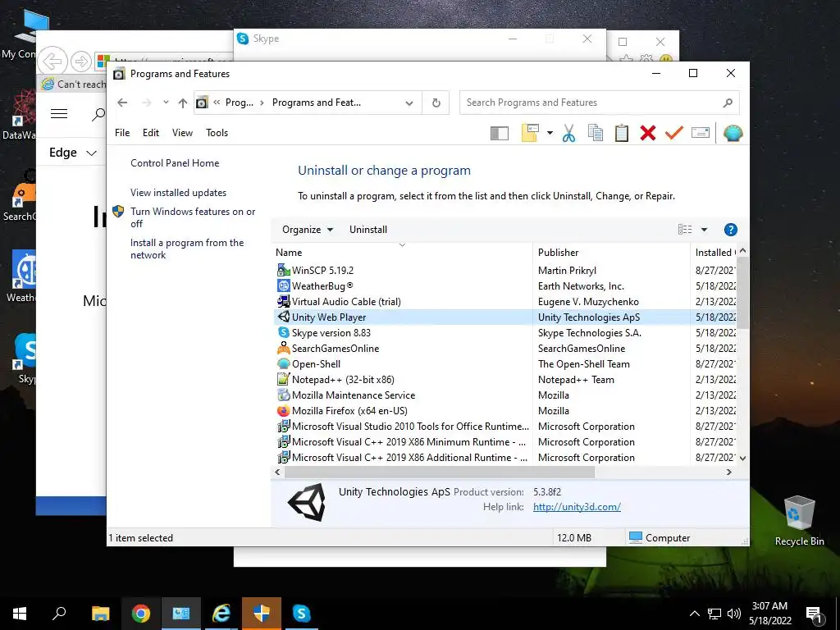Click the Back arrow in Programs and Features

122,103
